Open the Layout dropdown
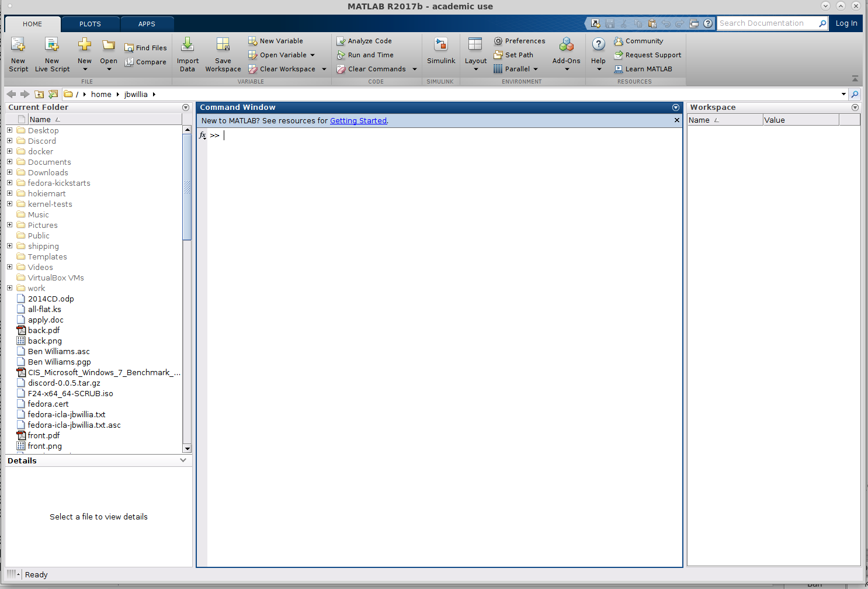The width and height of the screenshot is (868, 589). 475,54
